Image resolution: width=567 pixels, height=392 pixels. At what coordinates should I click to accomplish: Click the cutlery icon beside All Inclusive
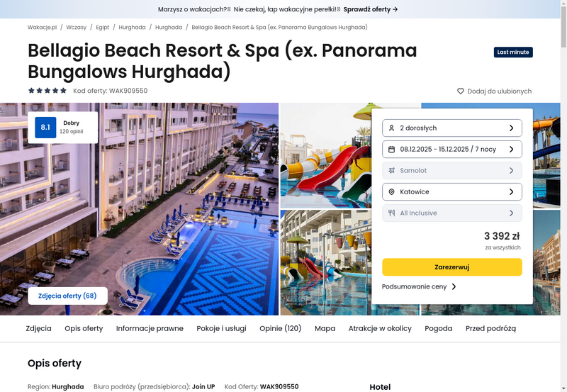[391, 213]
